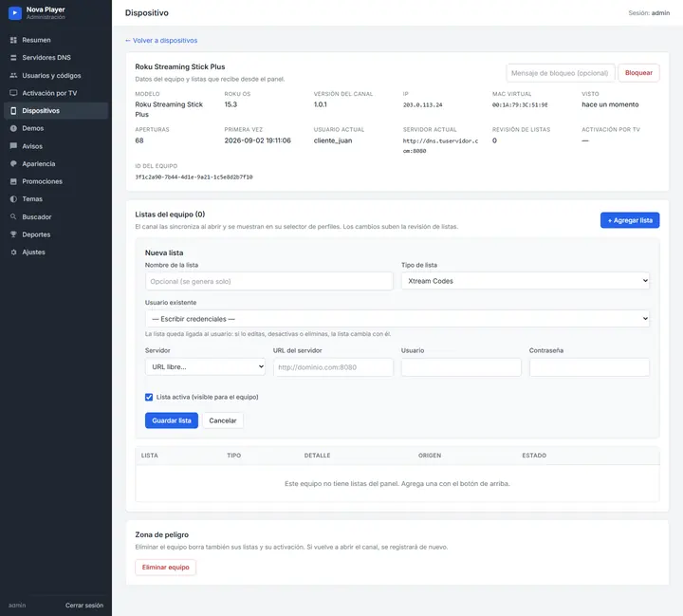This screenshot has height=616, width=683.
Task: Click the Usuarios y códigos people icon
Action: pyautogui.click(x=13, y=75)
